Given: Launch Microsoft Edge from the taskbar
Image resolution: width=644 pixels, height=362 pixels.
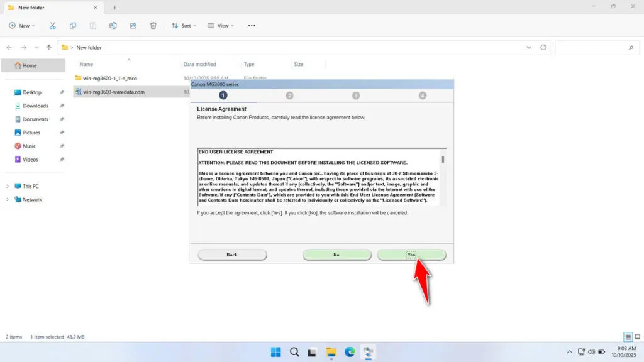Looking at the screenshot, I should click(x=350, y=353).
